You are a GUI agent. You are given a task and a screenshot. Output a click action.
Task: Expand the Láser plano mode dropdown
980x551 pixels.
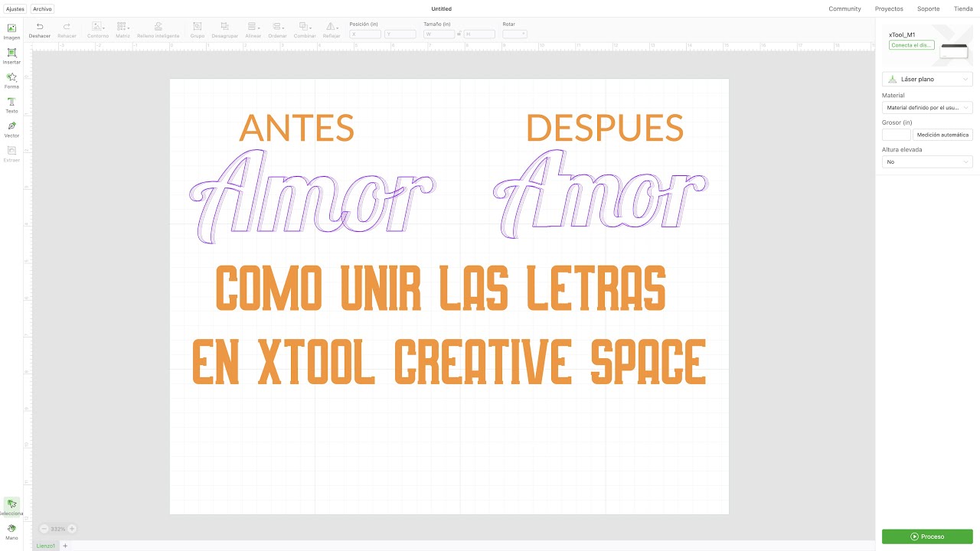pos(927,79)
